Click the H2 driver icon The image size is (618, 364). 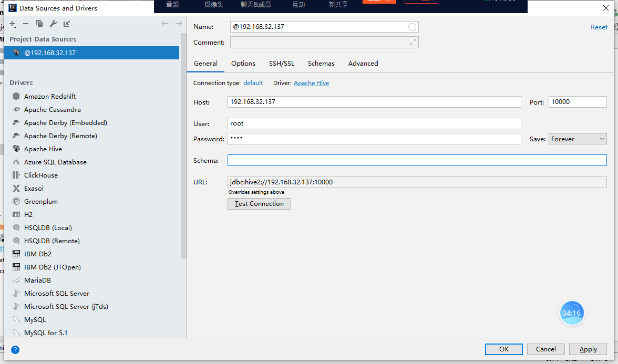pos(16,214)
